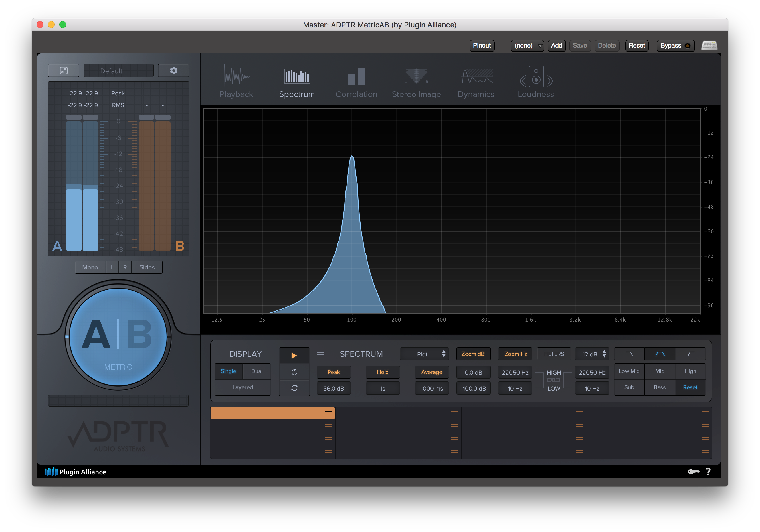The height and width of the screenshot is (532, 760).
Task: Click the Pinout button
Action: [x=482, y=46]
